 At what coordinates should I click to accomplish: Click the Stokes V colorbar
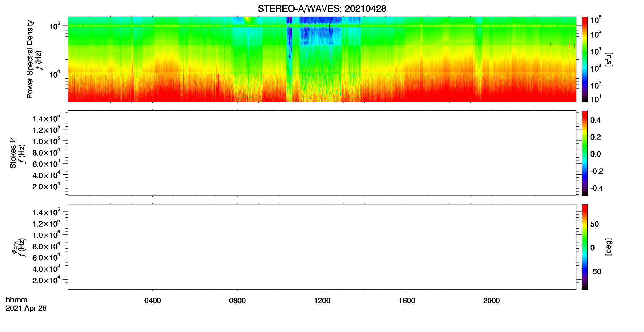(x=585, y=153)
